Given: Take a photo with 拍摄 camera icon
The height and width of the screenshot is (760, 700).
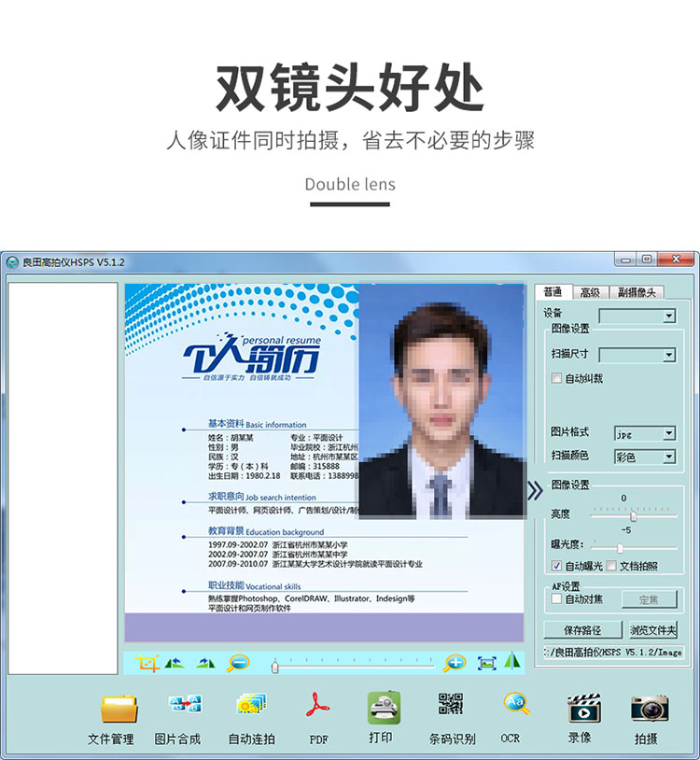Looking at the screenshot, I should click(x=650, y=708).
